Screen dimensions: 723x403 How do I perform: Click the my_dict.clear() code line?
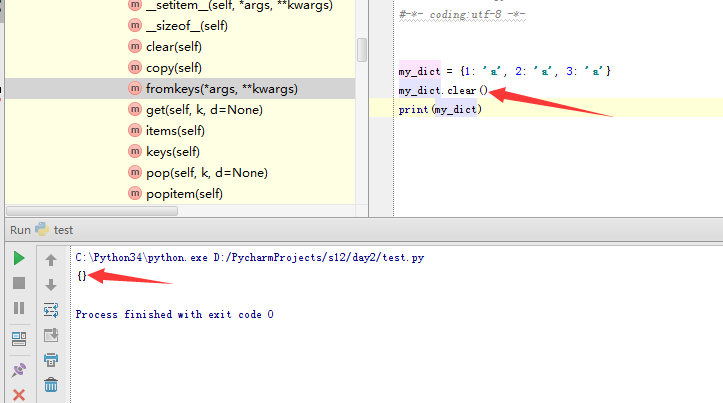(443, 90)
